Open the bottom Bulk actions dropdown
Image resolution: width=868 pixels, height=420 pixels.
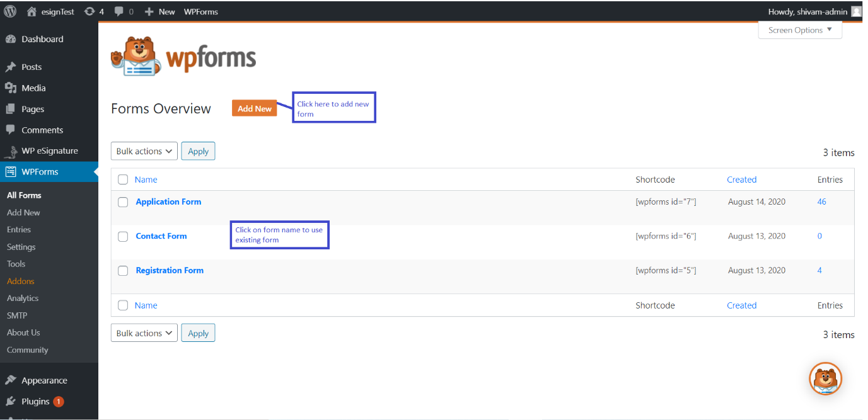pyautogui.click(x=144, y=333)
